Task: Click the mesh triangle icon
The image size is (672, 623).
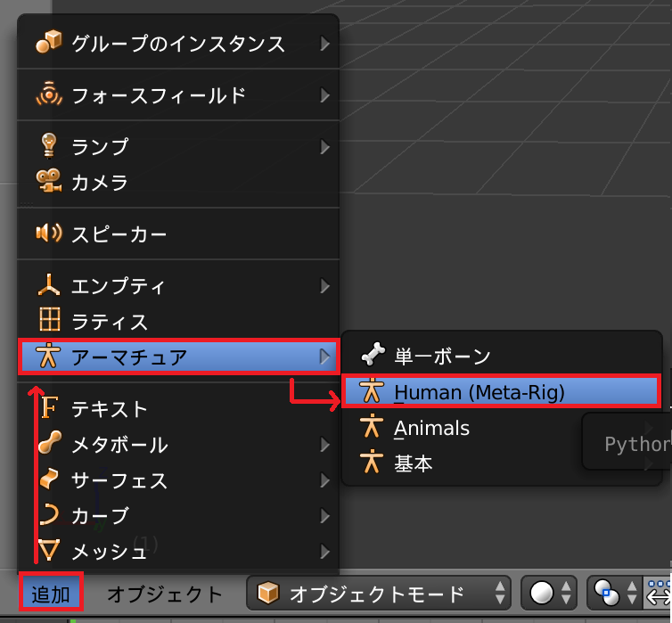Action: 48,550
